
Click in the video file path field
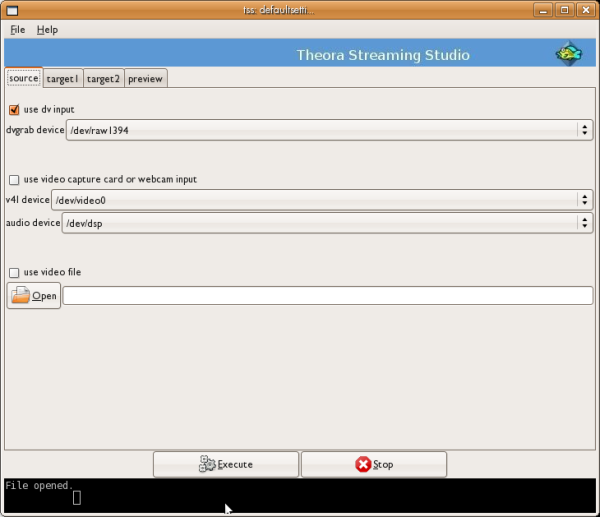tap(328, 296)
